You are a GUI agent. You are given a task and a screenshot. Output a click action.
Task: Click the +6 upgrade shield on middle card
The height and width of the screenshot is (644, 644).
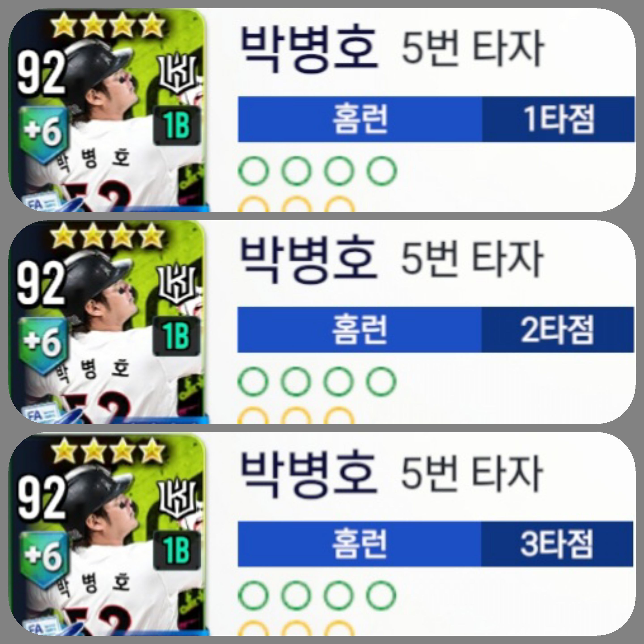43,345
